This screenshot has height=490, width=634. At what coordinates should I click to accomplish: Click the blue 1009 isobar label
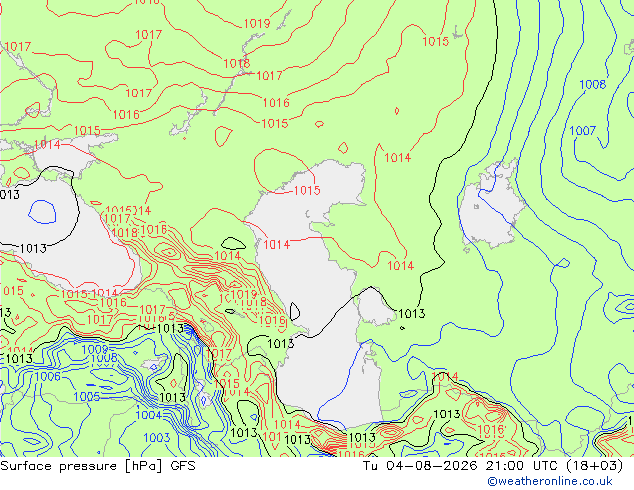pos(95,349)
